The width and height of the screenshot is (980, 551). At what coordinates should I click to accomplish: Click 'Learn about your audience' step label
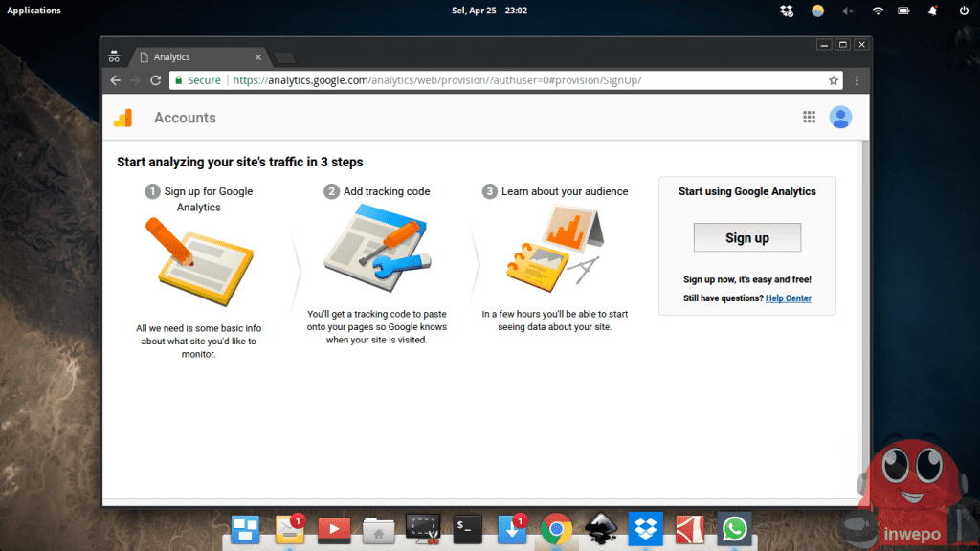pos(565,191)
